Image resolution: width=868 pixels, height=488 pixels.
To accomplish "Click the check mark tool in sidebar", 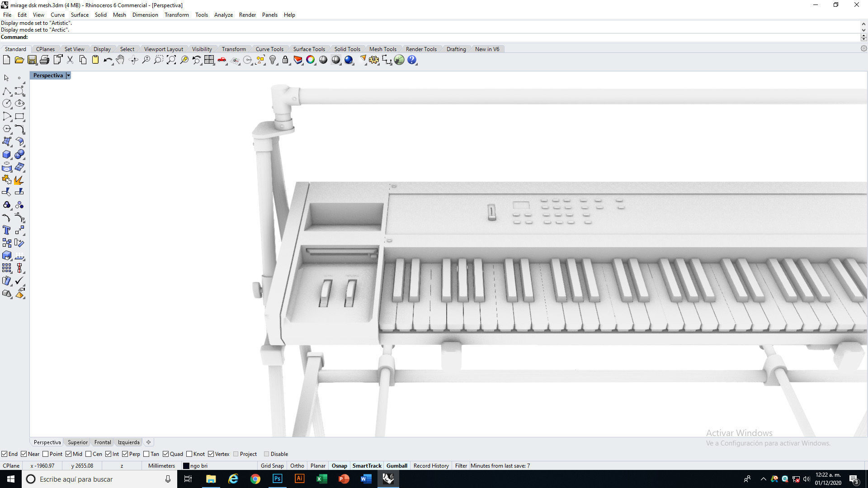I will [x=19, y=281].
